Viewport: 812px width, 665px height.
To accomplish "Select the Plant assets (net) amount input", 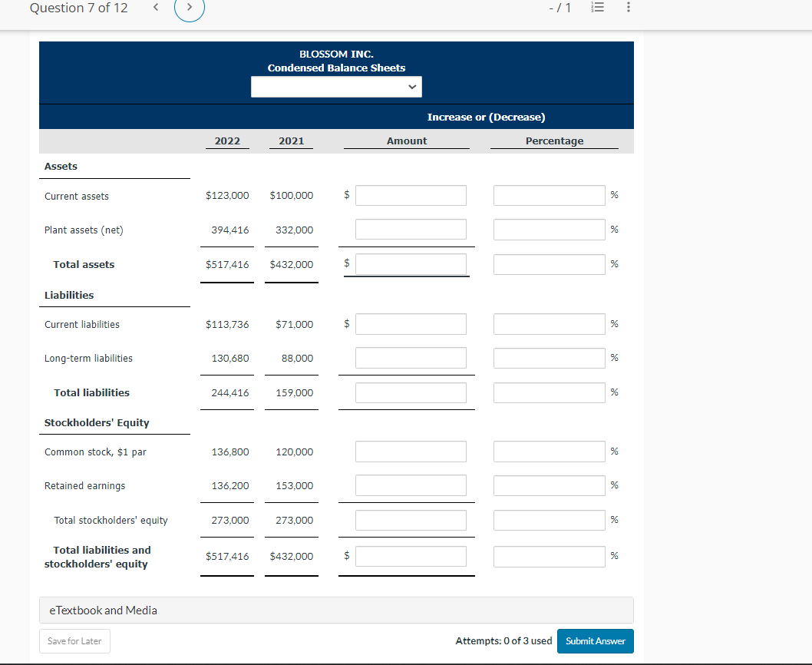I will click(x=411, y=229).
